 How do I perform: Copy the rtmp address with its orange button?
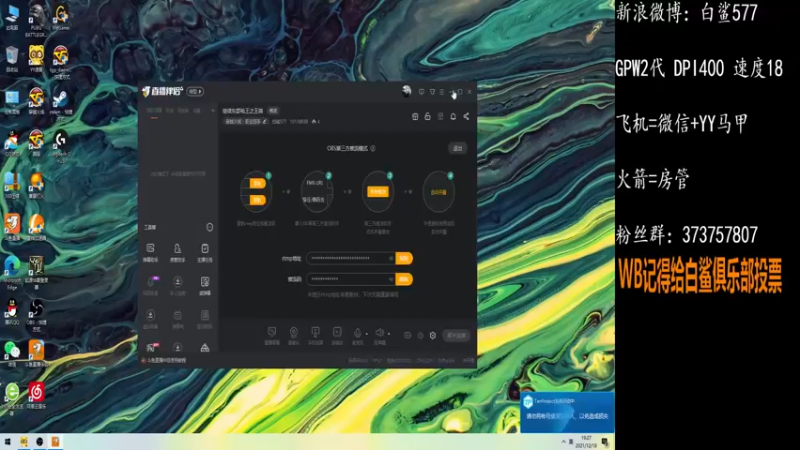[x=404, y=258]
